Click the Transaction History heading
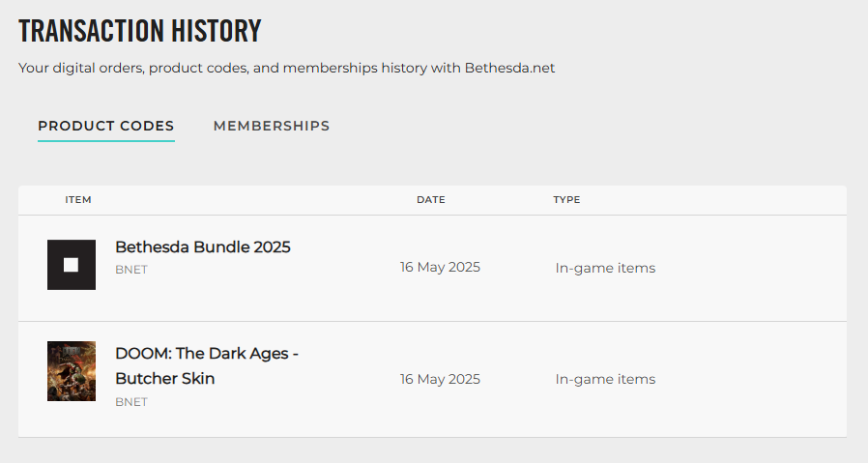868x463 pixels. coord(140,31)
